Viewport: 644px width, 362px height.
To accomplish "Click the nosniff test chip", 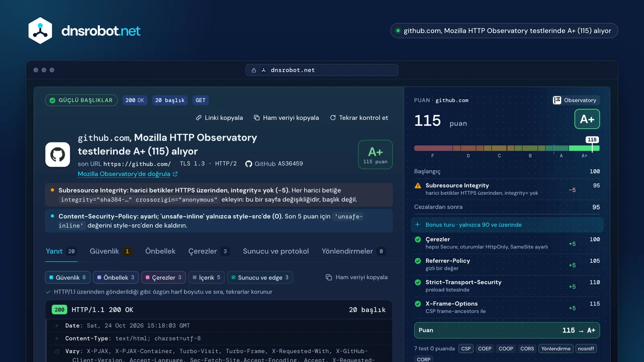I will click(x=586, y=349).
